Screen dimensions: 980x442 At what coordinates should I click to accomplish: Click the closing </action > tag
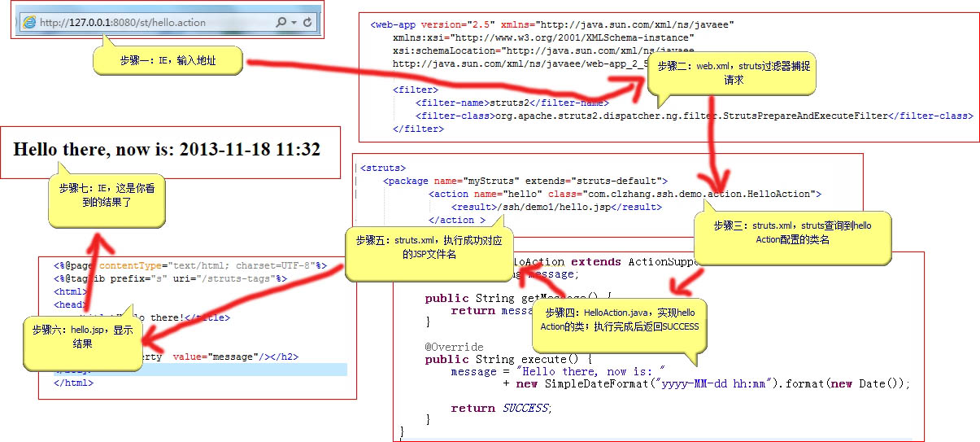[457, 220]
